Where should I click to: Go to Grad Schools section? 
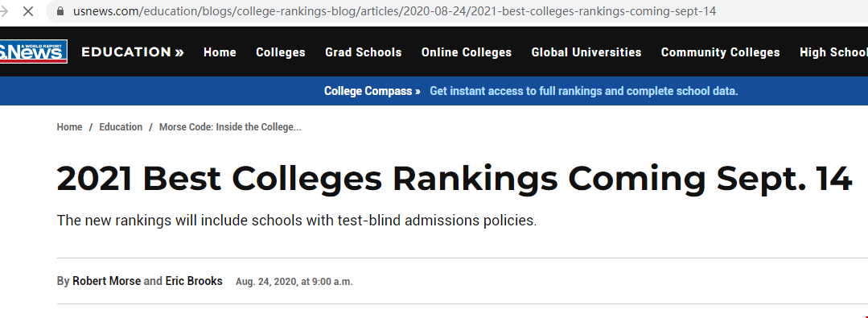(363, 52)
